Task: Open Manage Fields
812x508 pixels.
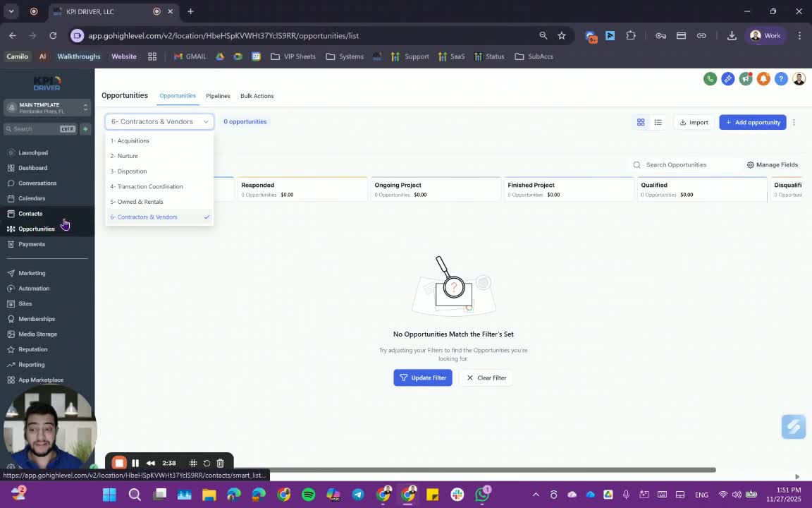Action: [x=772, y=165]
